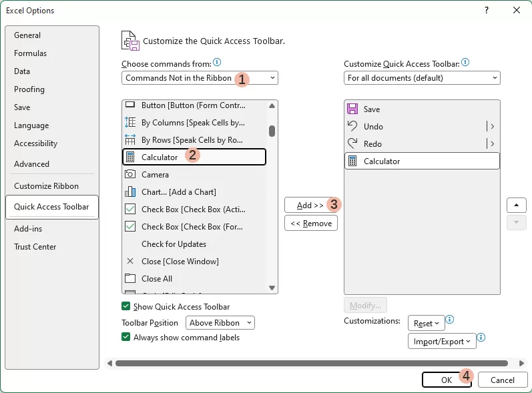Close the Excel Options dialog

tap(517, 10)
